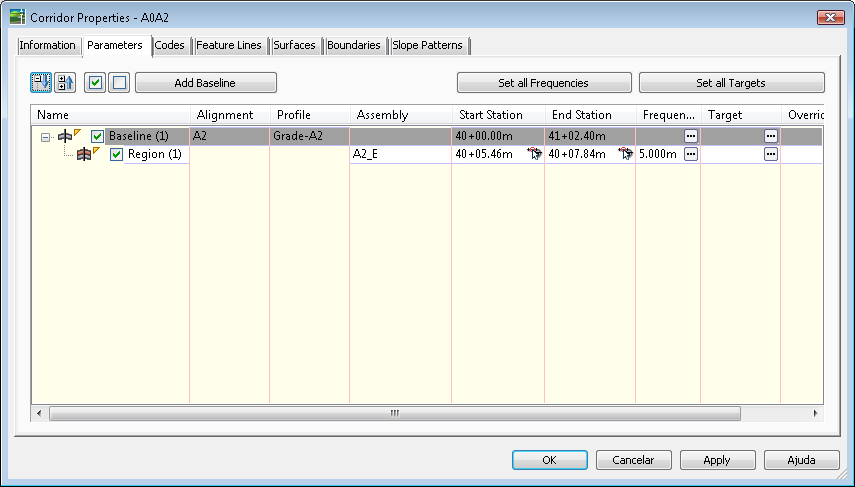Click baseline start station 40+00.00m
Image resolution: width=855 pixels, height=487 pixels.
pyautogui.click(x=484, y=136)
